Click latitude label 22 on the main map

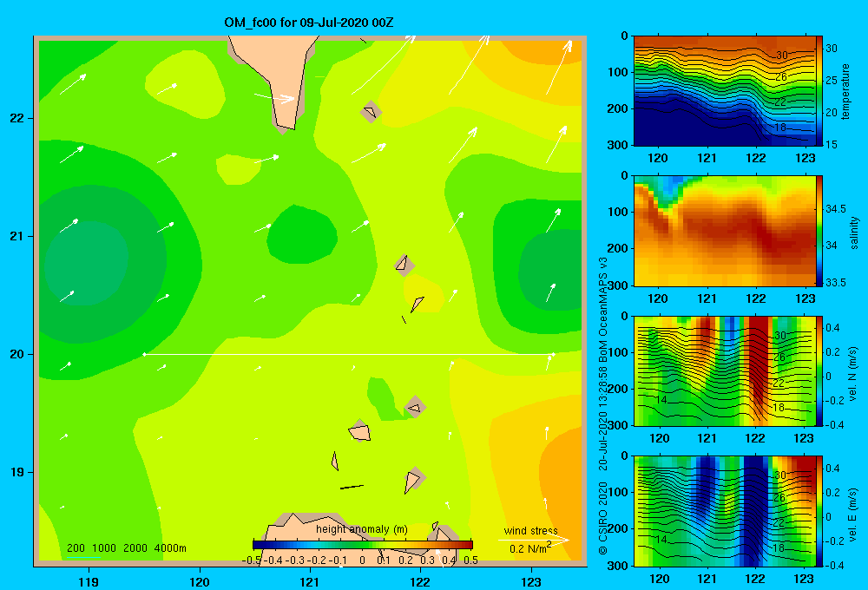[x=16, y=119]
